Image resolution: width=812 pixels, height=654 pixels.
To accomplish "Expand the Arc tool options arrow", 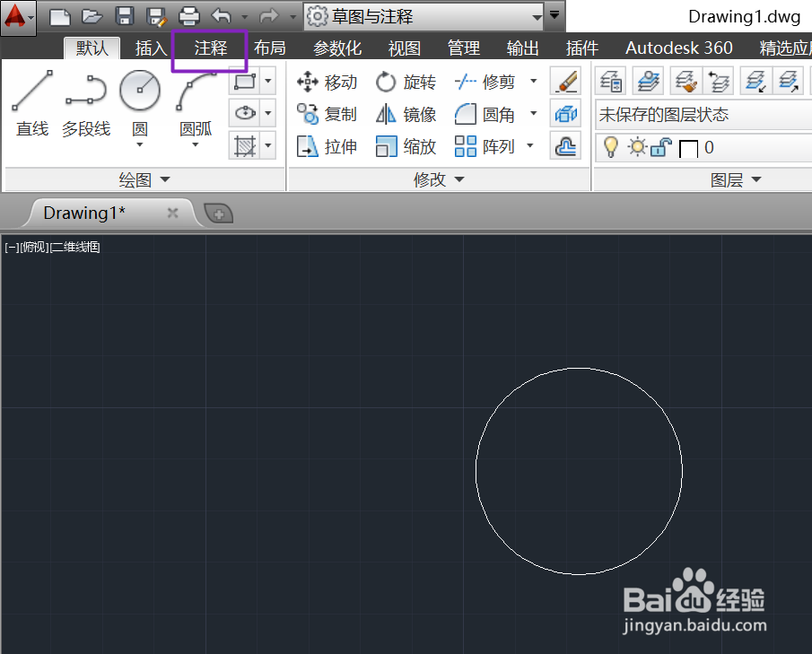I will [196, 145].
